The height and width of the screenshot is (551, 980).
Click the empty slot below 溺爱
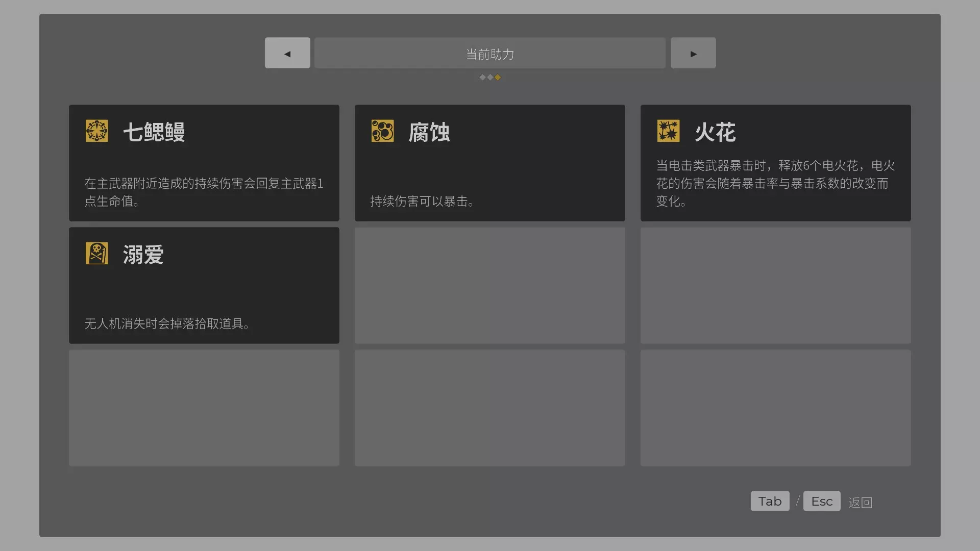204,408
